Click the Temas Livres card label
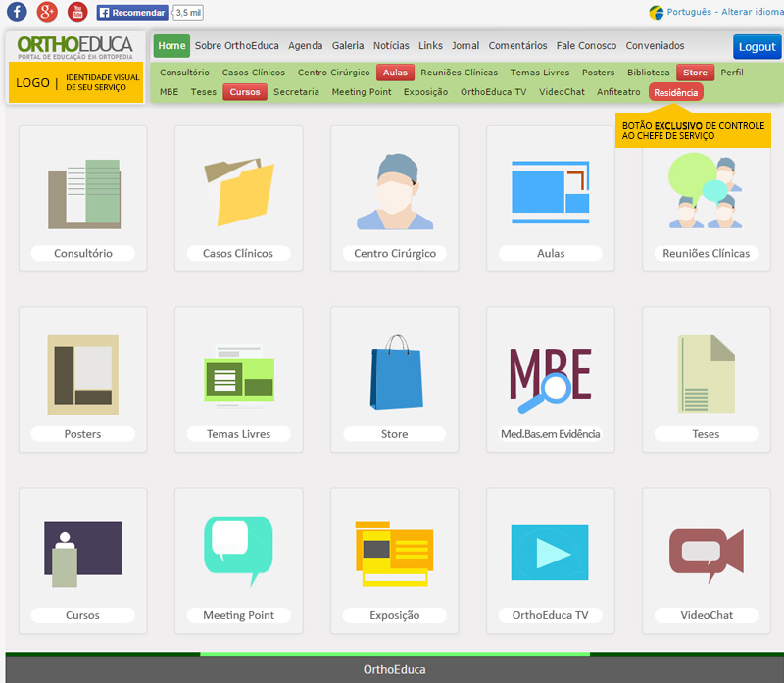This screenshot has width=784, height=683. tap(238, 434)
